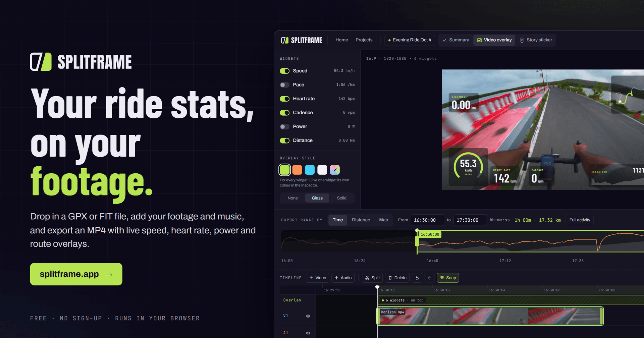
Task: Disable the Cadence widget switch
Action: (x=284, y=113)
